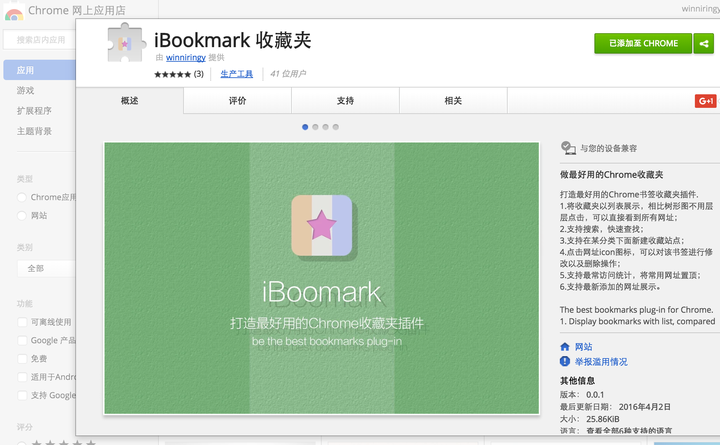Click the green share icon button

(703, 44)
